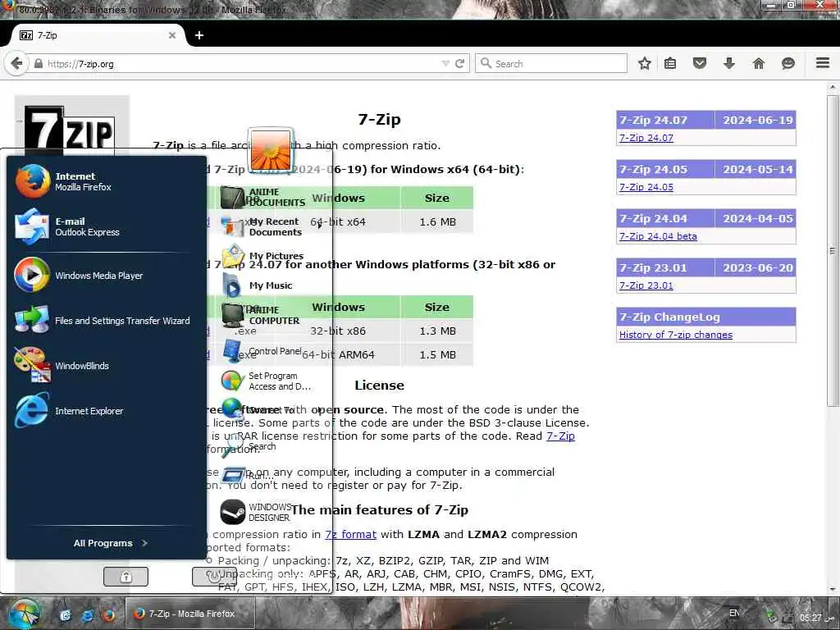The width and height of the screenshot is (840, 630).
Task: Click the Firefox address bar
Action: click(241, 63)
